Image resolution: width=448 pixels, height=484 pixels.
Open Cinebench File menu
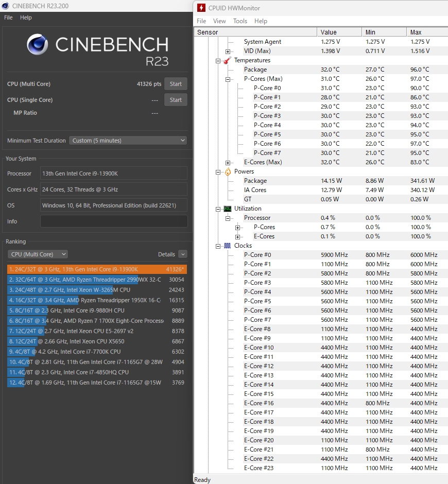8,18
